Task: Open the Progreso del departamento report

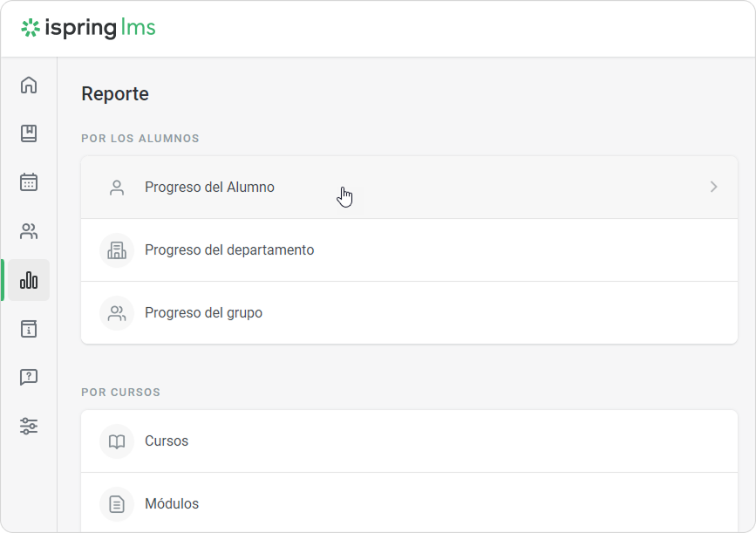Action: click(409, 250)
